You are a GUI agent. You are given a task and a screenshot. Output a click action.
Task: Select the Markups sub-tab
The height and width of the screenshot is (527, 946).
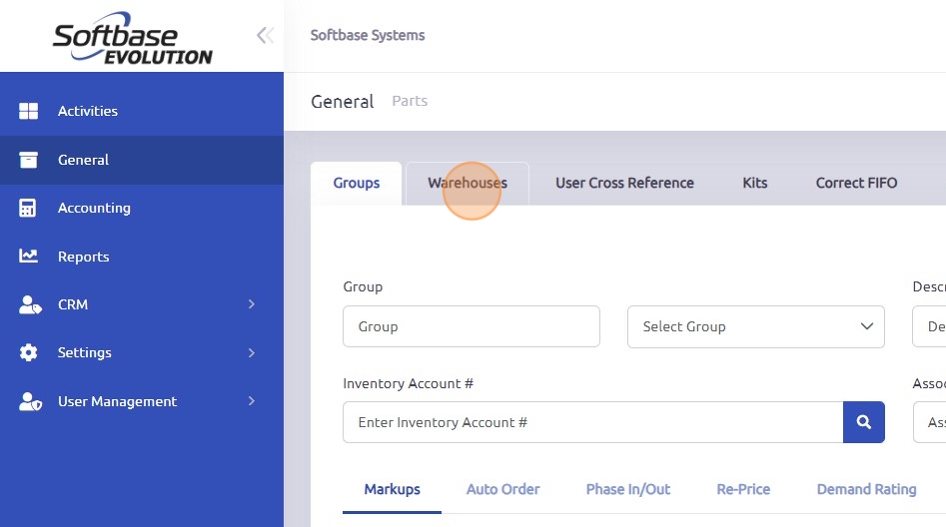pos(392,490)
